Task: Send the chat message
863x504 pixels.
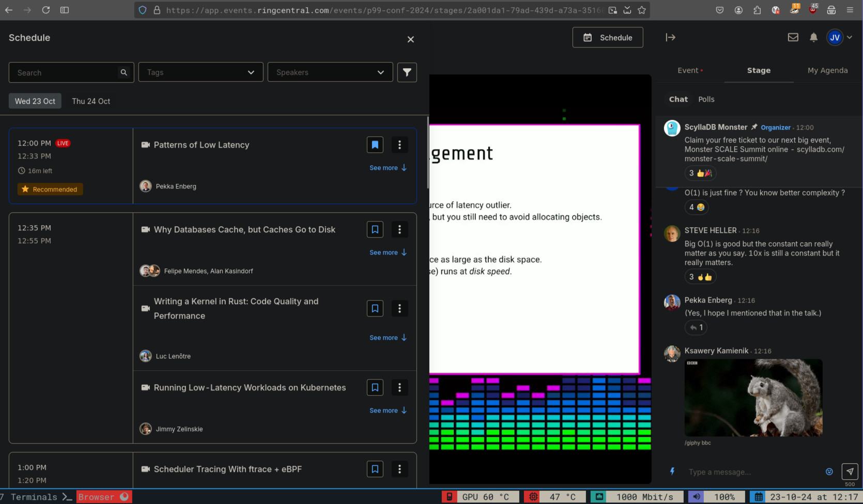Action: tap(850, 471)
